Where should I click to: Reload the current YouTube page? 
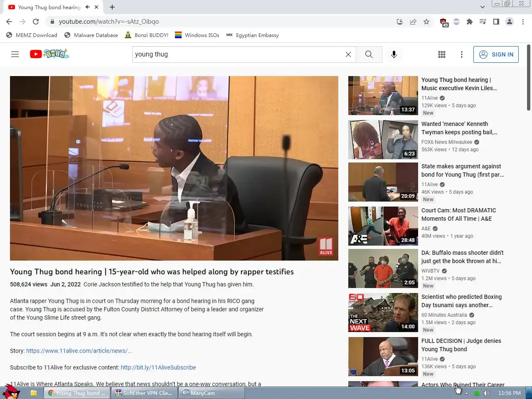tap(36, 22)
